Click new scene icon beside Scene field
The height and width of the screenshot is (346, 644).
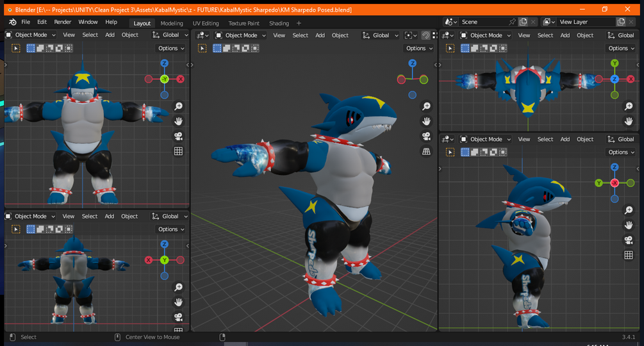tap(523, 22)
